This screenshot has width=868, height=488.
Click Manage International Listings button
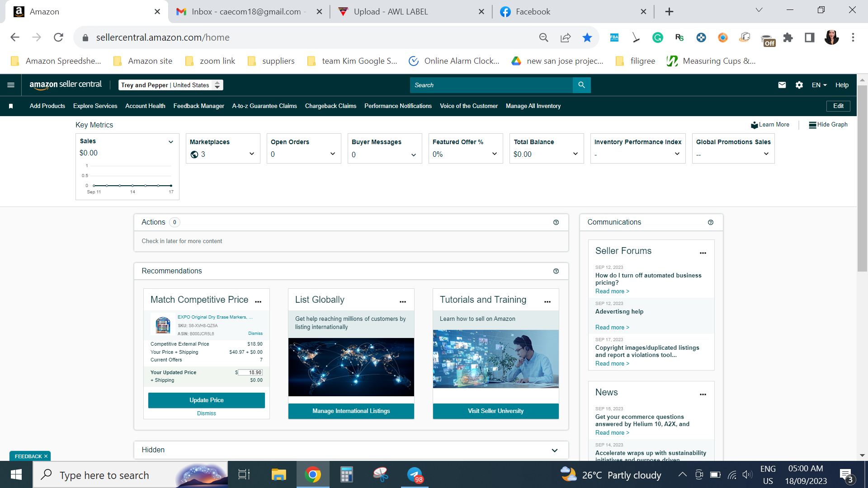[x=351, y=411]
